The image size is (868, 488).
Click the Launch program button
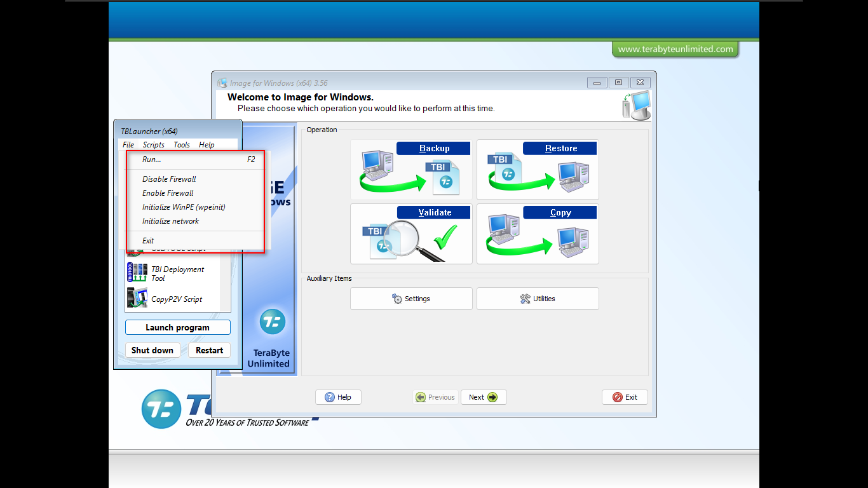[x=178, y=327]
